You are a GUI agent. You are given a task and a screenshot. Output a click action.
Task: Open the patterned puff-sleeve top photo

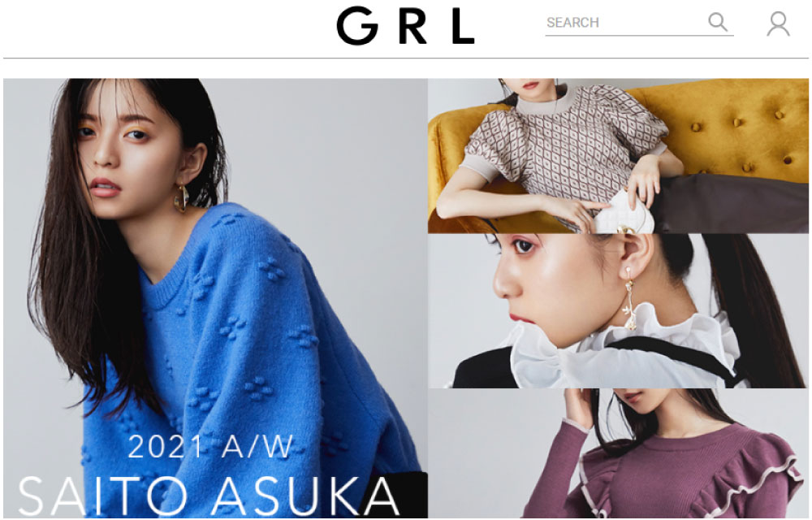pos(618,155)
